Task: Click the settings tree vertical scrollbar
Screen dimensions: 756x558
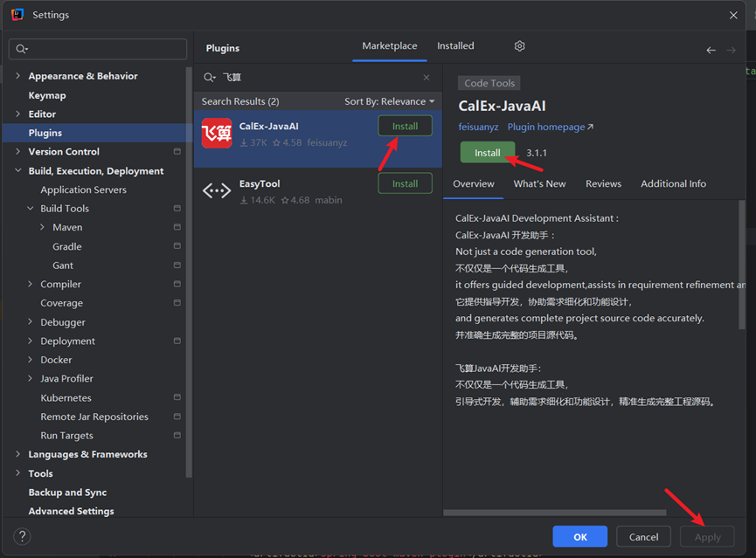Action: coord(189,272)
